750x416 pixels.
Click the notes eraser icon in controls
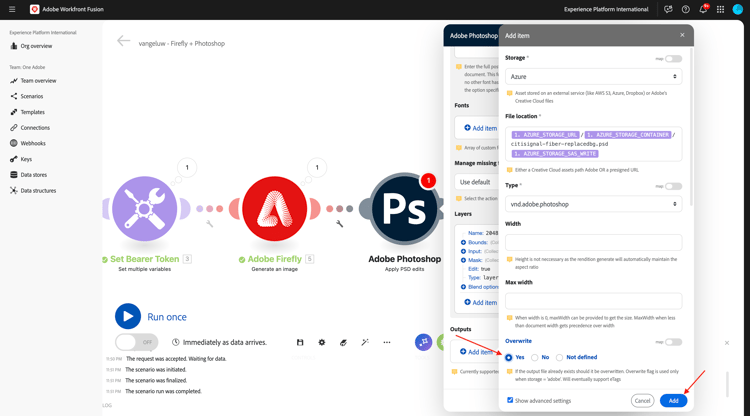click(x=343, y=342)
